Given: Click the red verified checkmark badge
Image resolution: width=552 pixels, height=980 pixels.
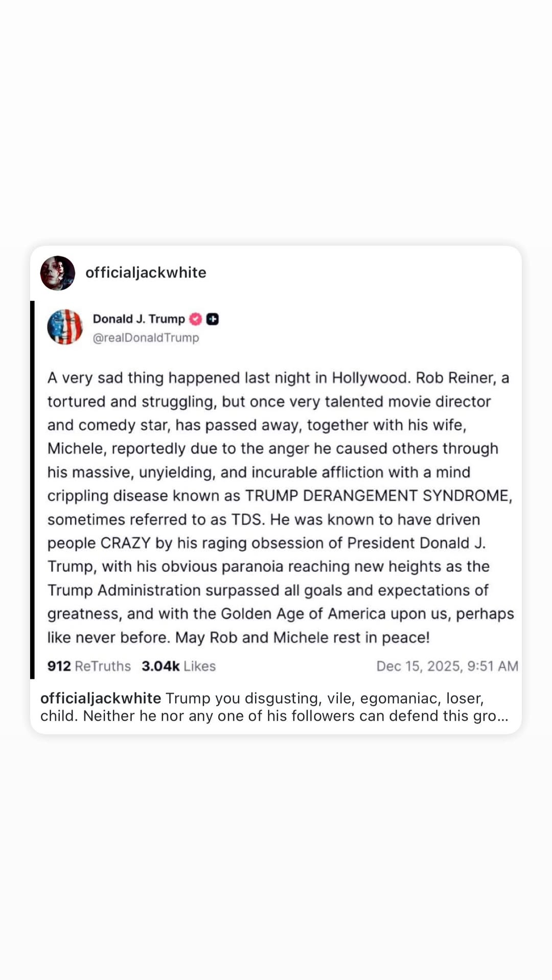Looking at the screenshot, I should tap(196, 319).
